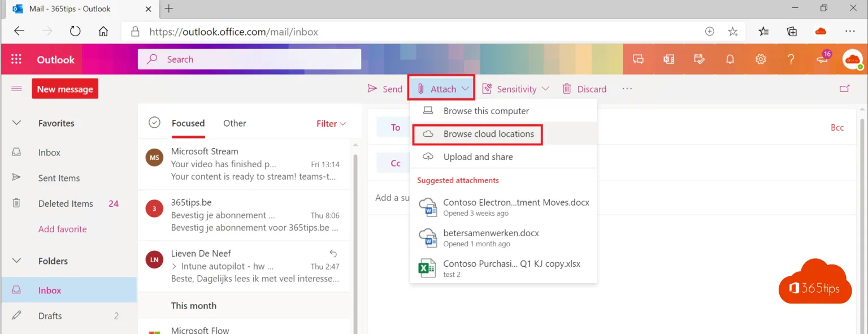Screen dimensions: 868x334
Task: Open the account profile picture
Action: click(x=852, y=59)
